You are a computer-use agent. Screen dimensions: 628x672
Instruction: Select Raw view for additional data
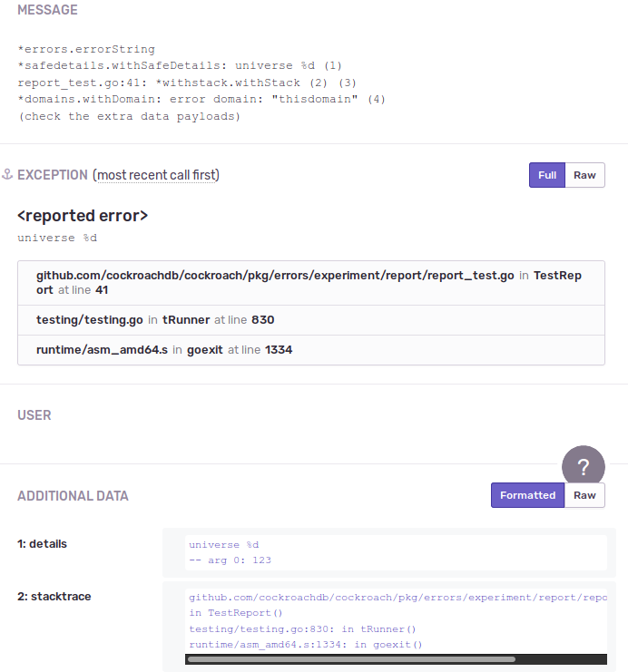[x=584, y=495]
